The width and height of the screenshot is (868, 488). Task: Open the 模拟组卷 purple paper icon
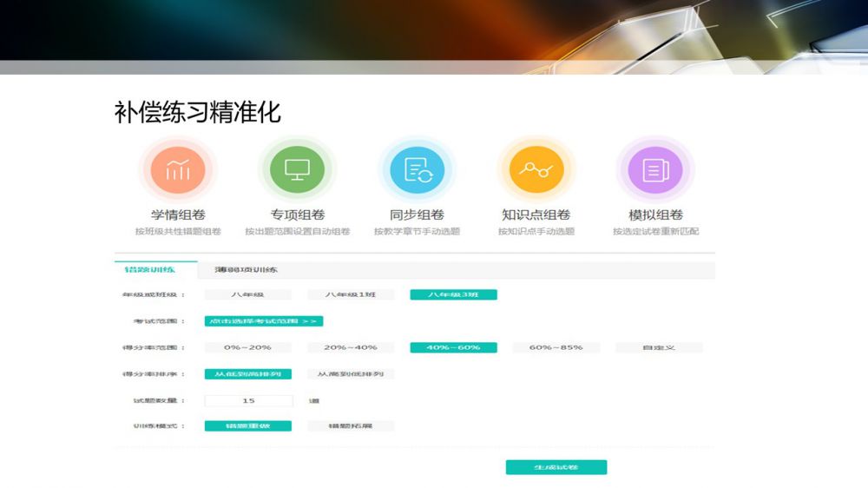point(655,169)
